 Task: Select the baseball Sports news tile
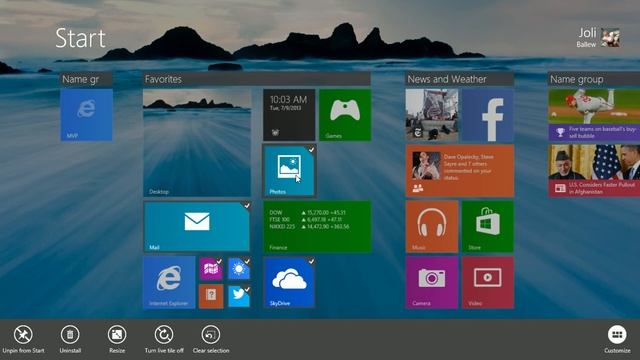pyautogui.click(x=594, y=115)
